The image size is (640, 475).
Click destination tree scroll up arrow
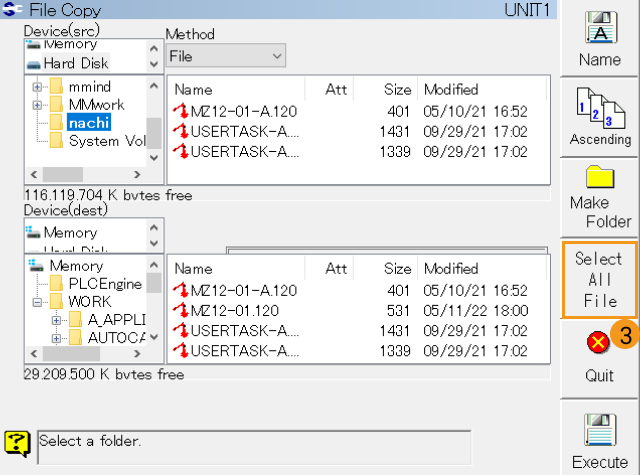154,265
